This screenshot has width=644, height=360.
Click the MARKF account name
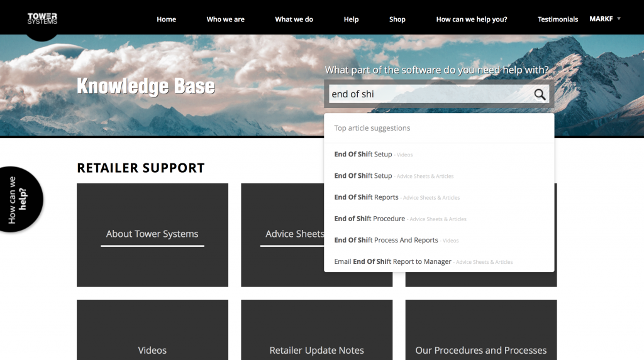[x=601, y=19]
